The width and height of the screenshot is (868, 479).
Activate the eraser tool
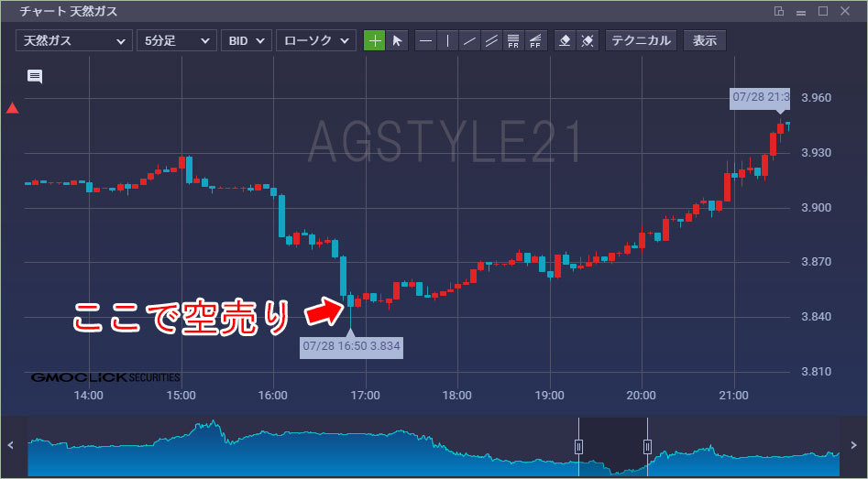(566, 40)
